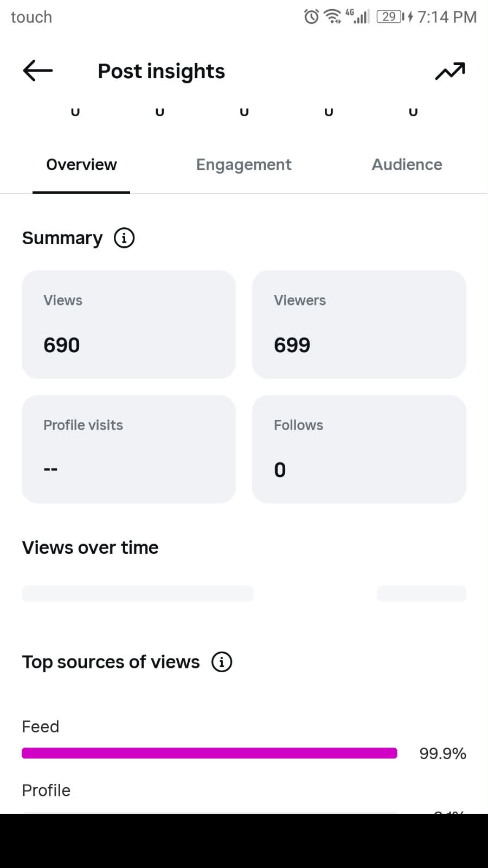Open the Viewers 699 card

point(359,324)
